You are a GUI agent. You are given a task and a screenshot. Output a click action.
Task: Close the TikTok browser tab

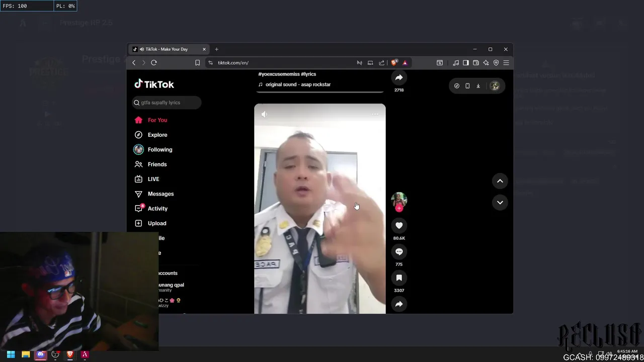pos(204,49)
